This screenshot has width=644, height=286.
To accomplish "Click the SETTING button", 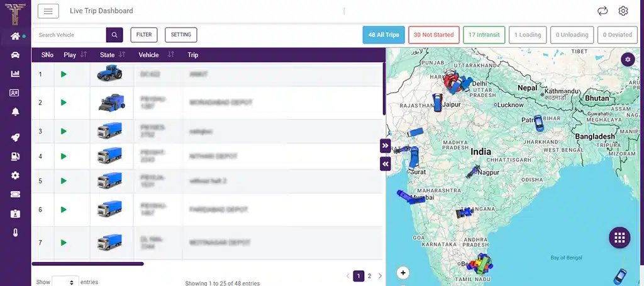I will pyautogui.click(x=181, y=35).
